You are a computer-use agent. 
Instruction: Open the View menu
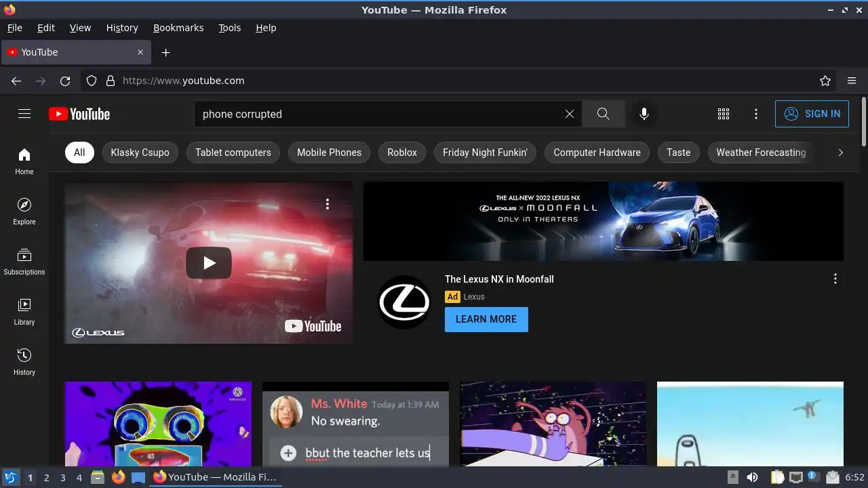pyautogui.click(x=80, y=28)
